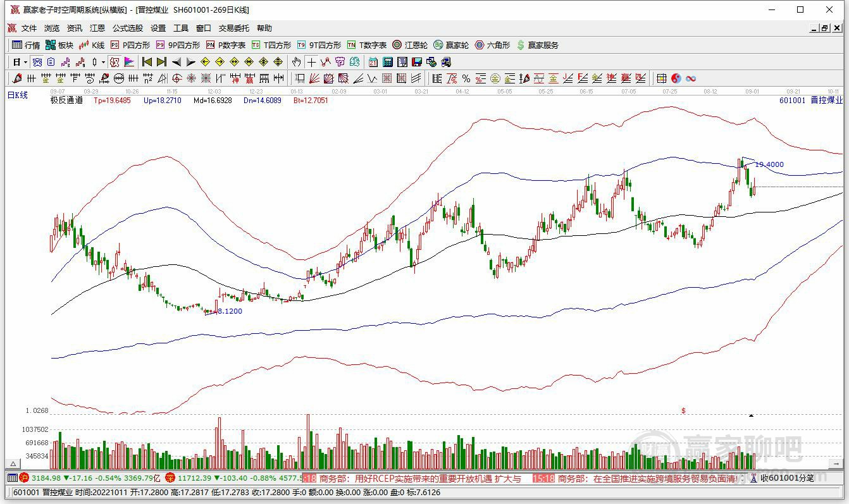The height and width of the screenshot is (504, 849).
Task: Click the multi-chart window icon next to 日
Action: (37, 62)
